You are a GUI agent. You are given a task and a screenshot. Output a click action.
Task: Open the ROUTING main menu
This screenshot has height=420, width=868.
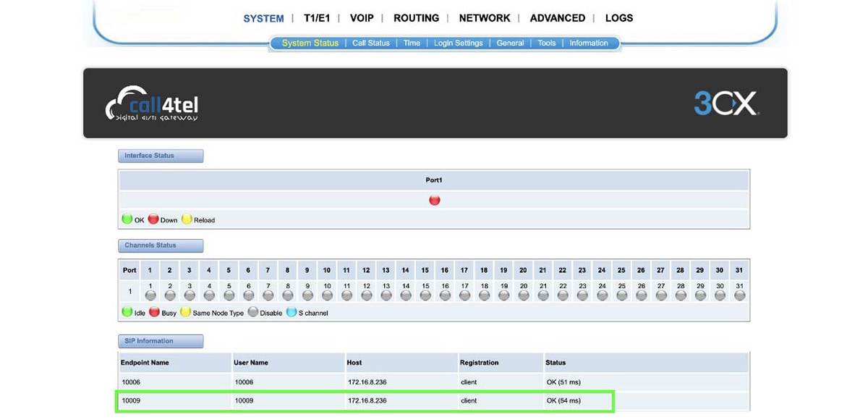point(416,18)
